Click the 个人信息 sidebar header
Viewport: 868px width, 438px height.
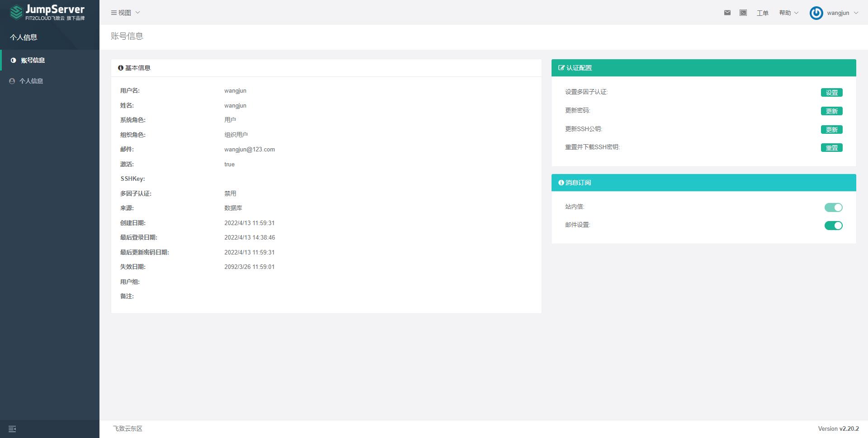pos(24,38)
